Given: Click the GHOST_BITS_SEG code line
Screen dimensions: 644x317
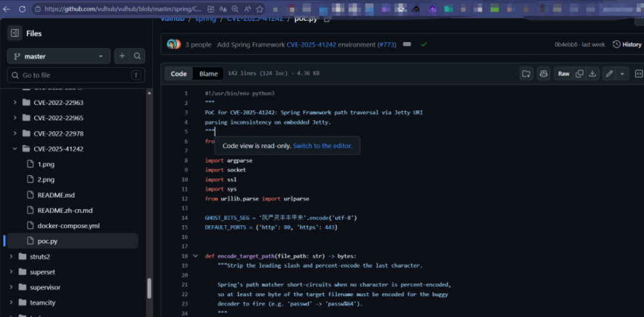Looking at the screenshot, I should [281, 217].
